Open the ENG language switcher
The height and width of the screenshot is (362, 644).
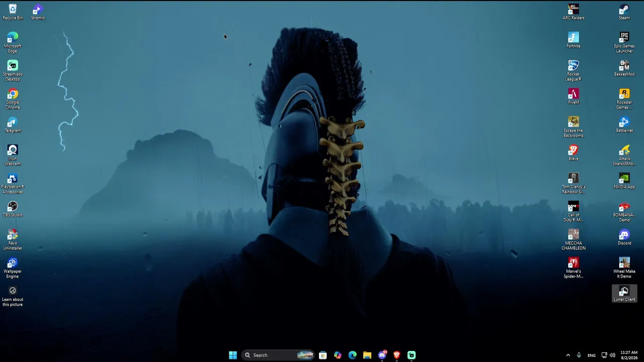(591, 355)
